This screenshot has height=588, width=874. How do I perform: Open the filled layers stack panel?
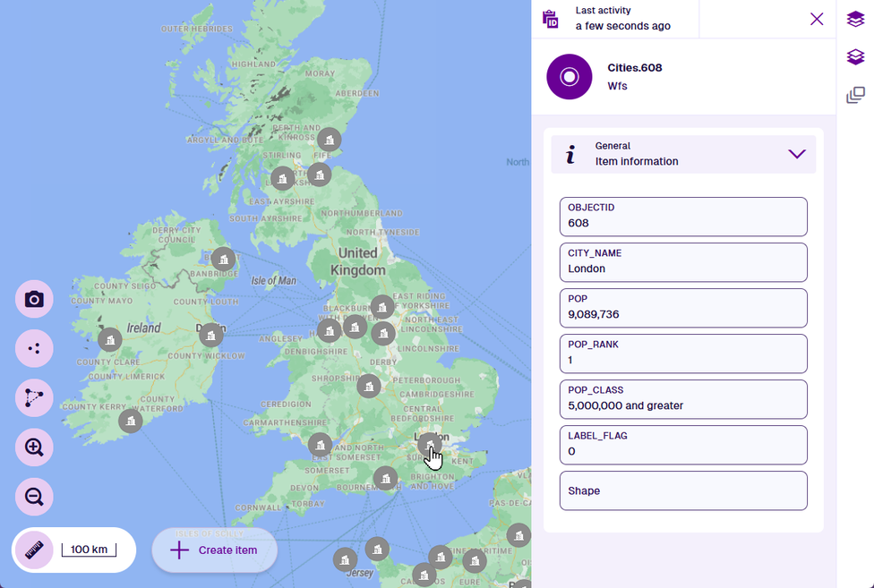855,20
